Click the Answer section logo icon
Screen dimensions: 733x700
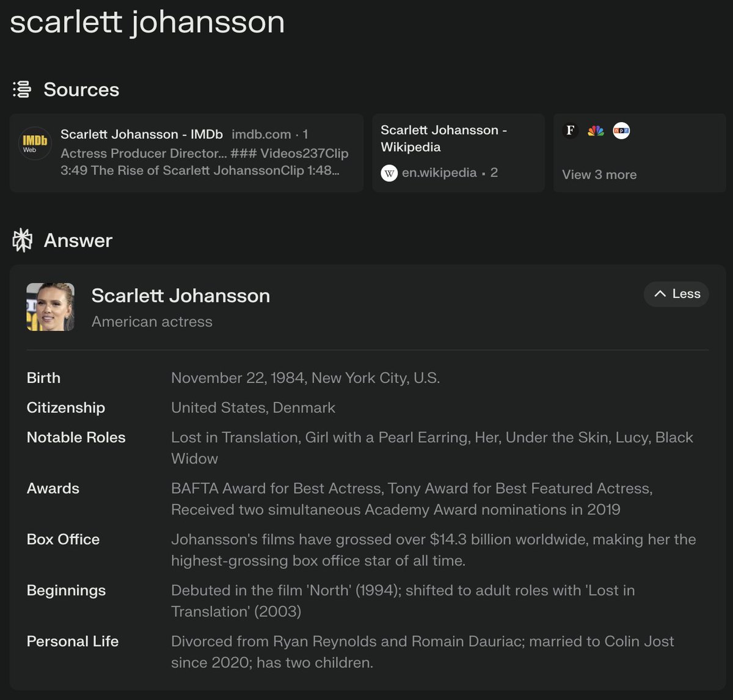22,240
